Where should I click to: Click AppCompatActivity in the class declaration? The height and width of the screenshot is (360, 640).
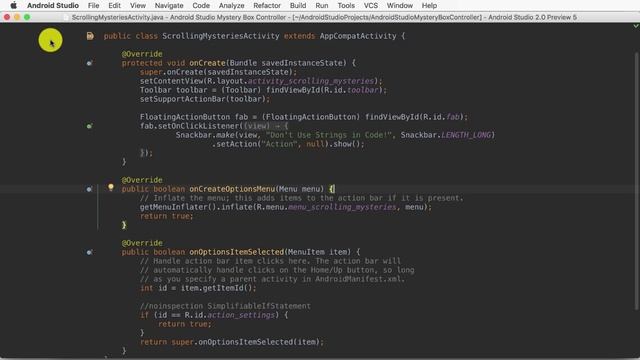(358, 36)
